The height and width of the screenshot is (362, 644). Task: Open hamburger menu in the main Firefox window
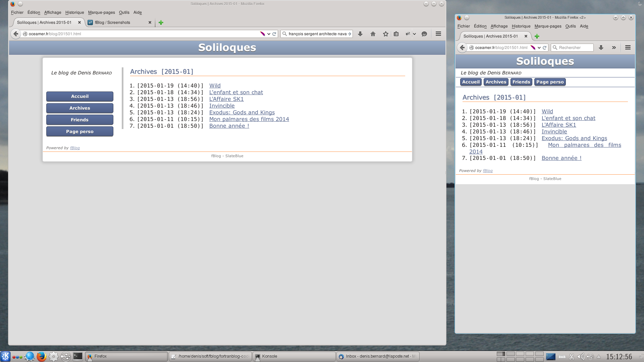[438, 34]
